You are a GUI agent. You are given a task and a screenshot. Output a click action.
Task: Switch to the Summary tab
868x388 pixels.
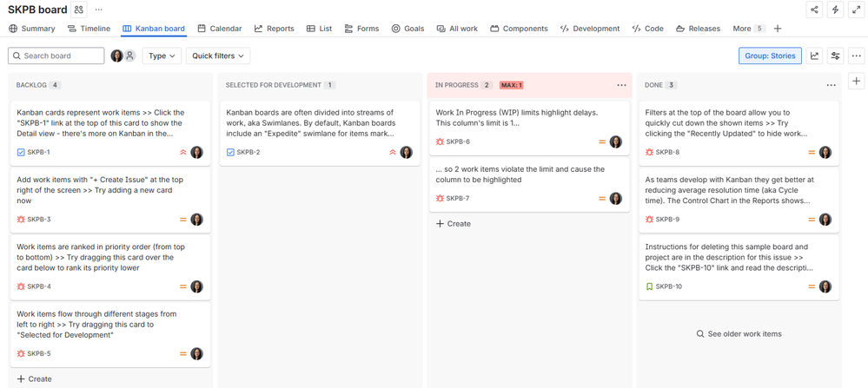click(32, 29)
